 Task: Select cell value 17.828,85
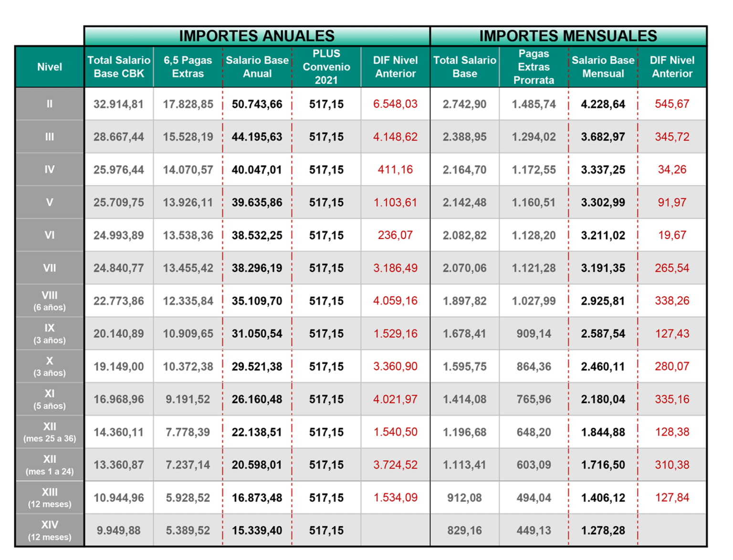pyautogui.click(x=188, y=104)
